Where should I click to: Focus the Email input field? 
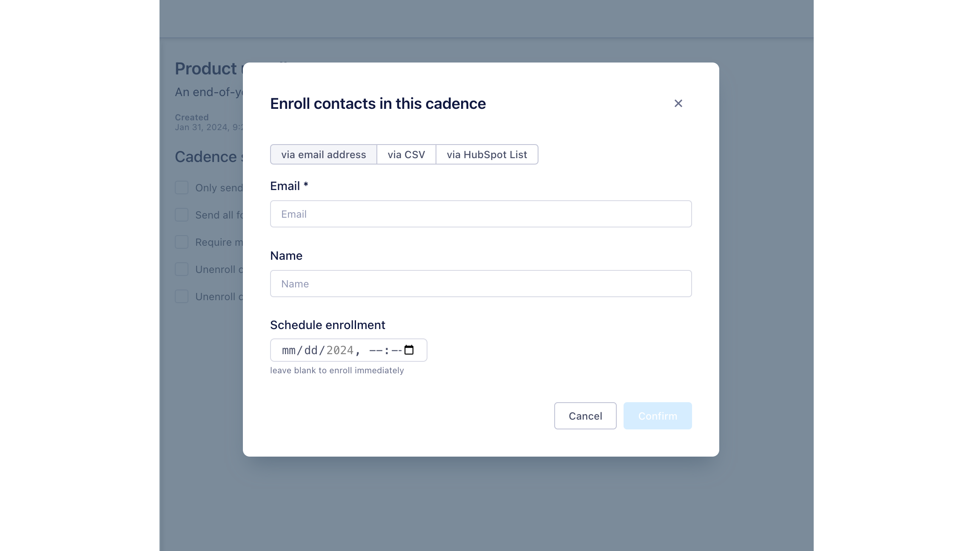coord(481,214)
